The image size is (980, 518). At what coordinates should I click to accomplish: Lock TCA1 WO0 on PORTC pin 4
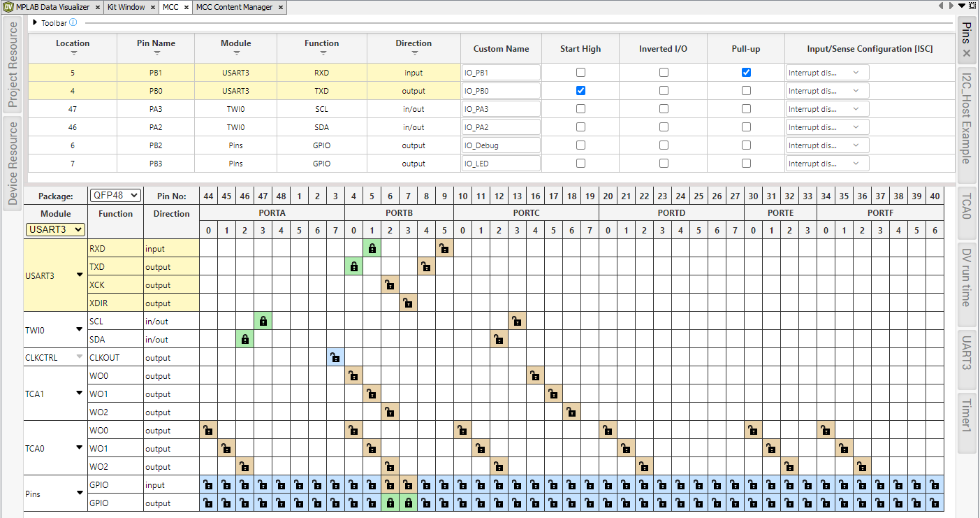click(x=535, y=375)
